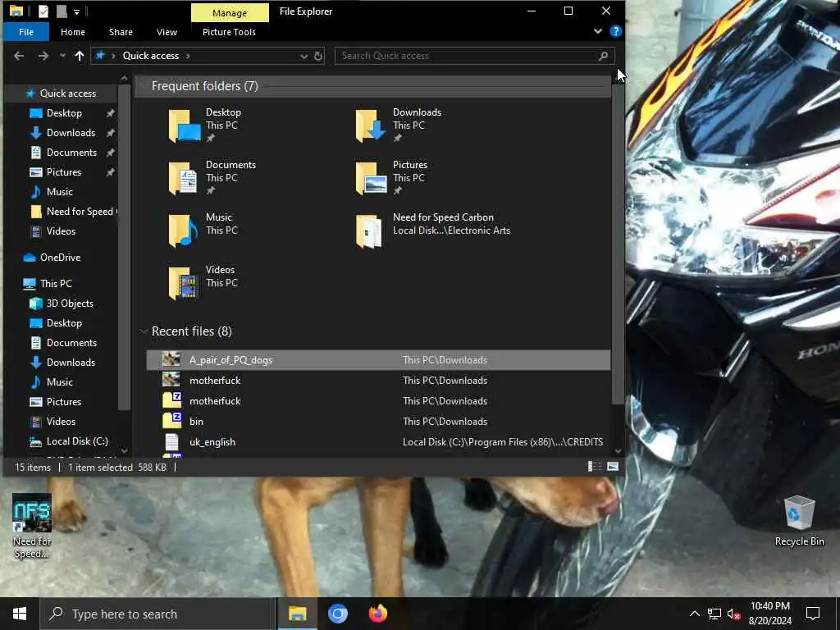Open the clock showing 10:40 PM
The width and height of the screenshot is (840, 630).
pyautogui.click(x=769, y=614)
